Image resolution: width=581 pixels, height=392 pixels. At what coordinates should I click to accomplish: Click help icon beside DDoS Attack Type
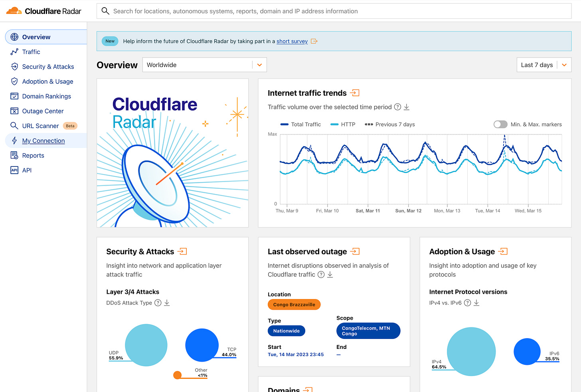click(158, 303)
